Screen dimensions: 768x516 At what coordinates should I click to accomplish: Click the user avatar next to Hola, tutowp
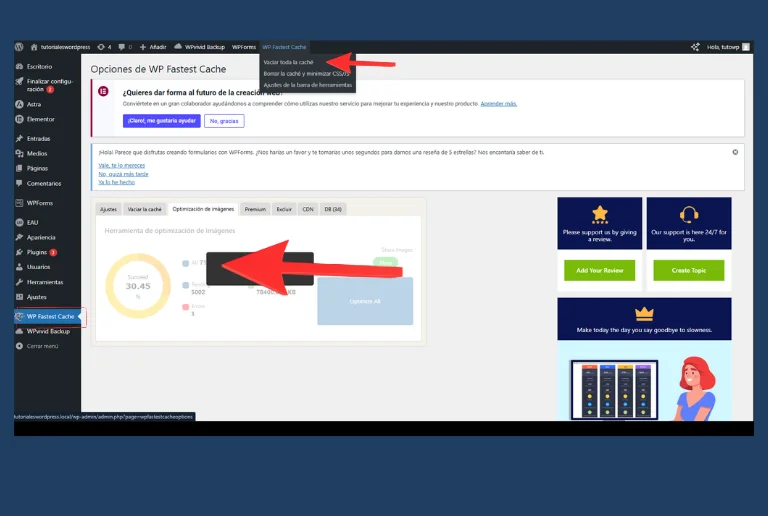pos(745,47)
